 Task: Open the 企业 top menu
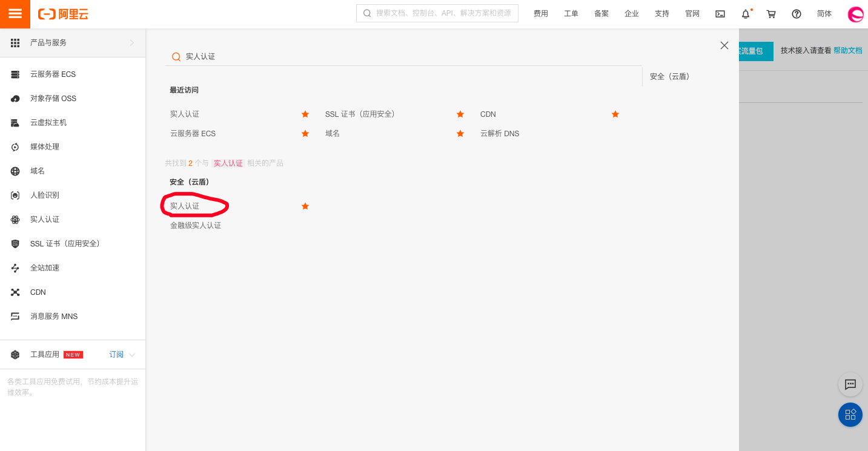(632, 14)
